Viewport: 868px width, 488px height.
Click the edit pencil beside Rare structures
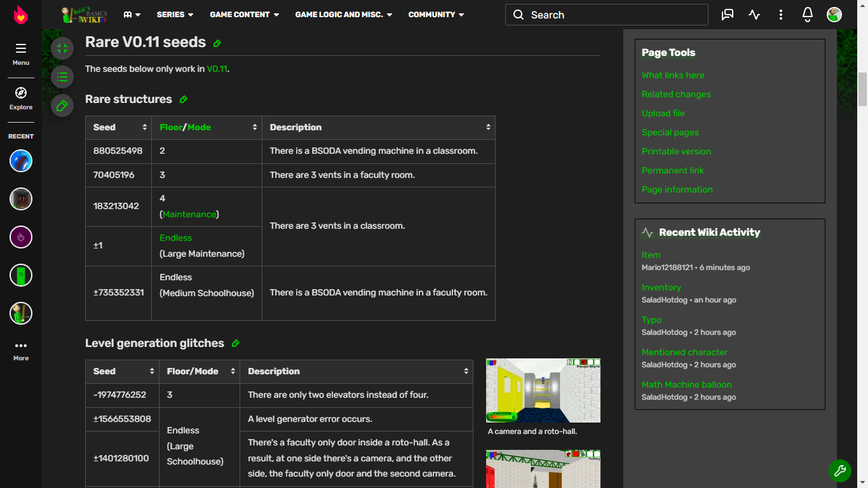pyautogui.click(x=184, y=99)
